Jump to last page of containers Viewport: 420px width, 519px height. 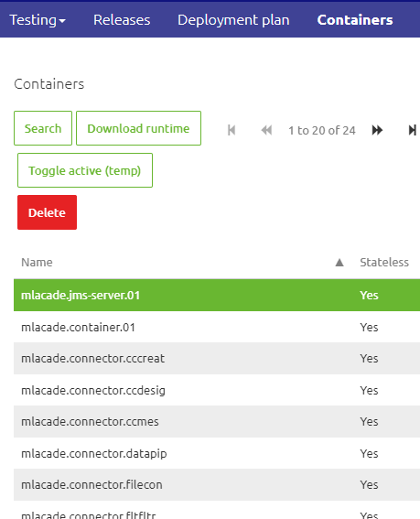(412, 130)
